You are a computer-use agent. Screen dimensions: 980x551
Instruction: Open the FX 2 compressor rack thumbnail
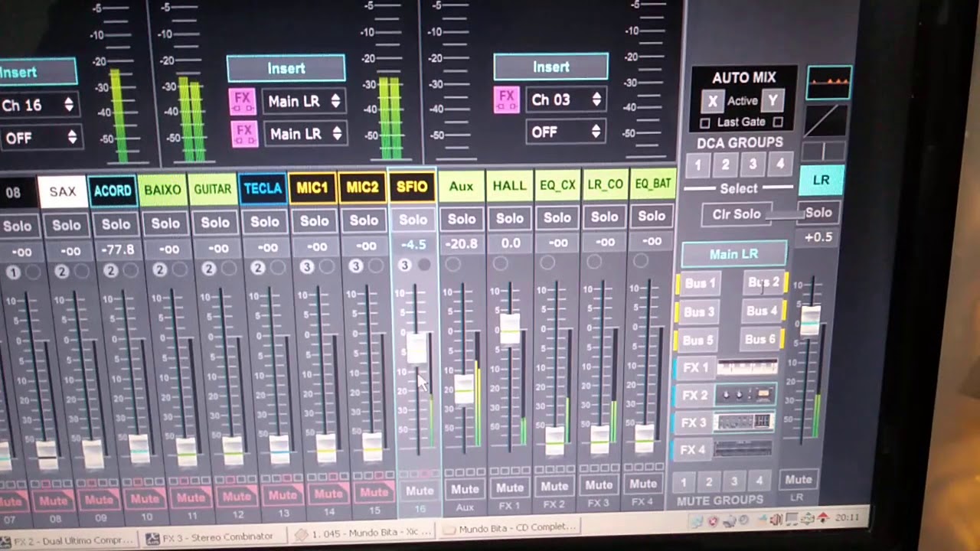click(745, 395)
